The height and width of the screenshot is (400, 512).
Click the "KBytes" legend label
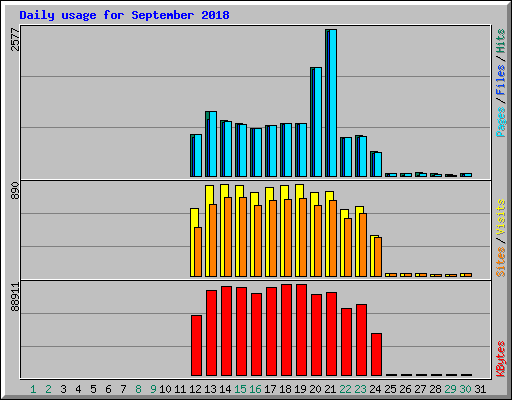pyautogui.click(x=501, y=359)
